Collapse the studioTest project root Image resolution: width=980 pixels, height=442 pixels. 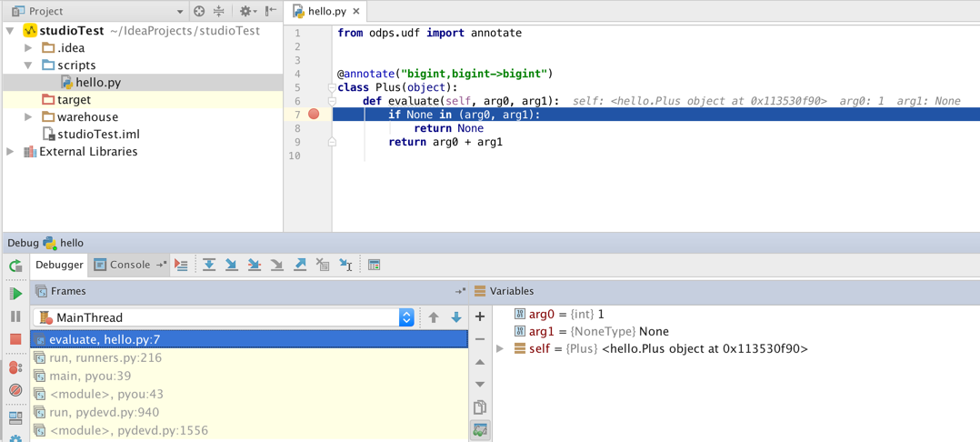coord(10,31)
